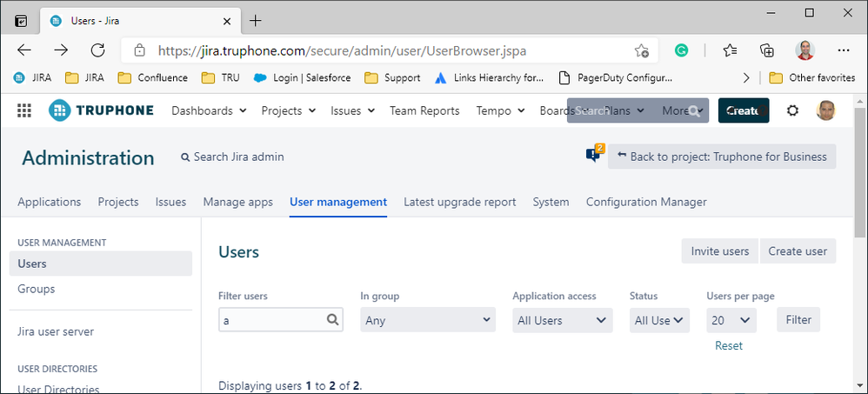Open the Jira settings gear icon

coord(792,110)
